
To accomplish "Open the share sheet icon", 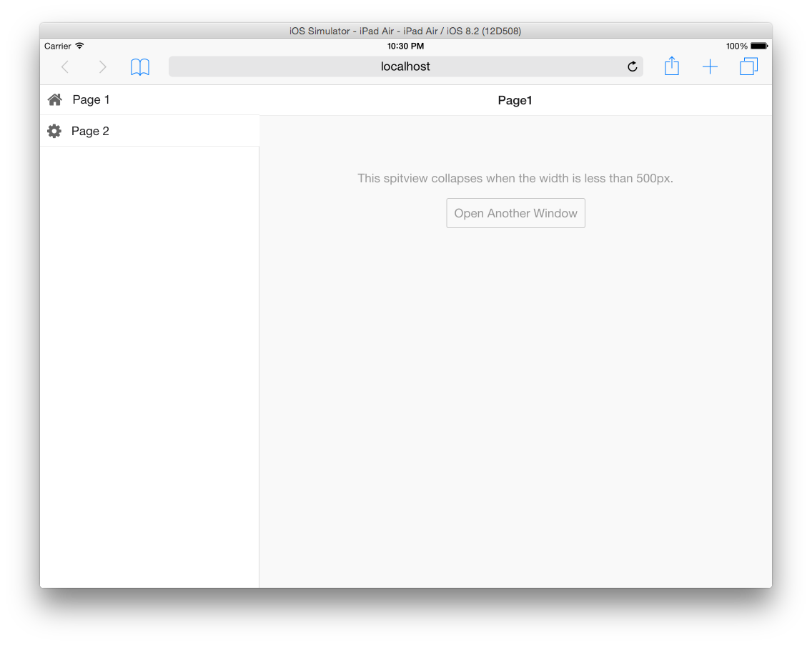I will [x=671, y=67].
